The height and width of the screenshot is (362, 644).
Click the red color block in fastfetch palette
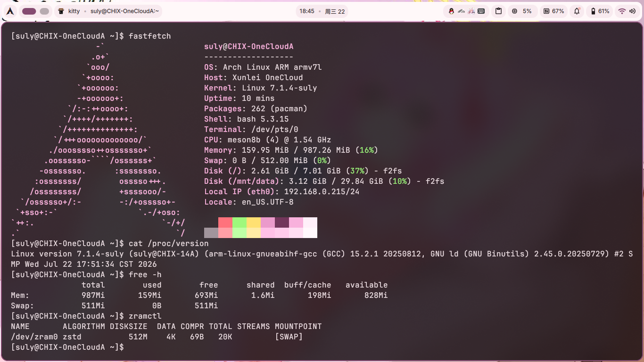225,222
